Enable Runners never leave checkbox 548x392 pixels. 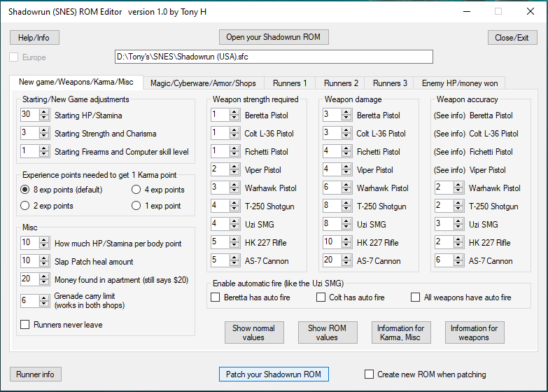coord(26,324)
